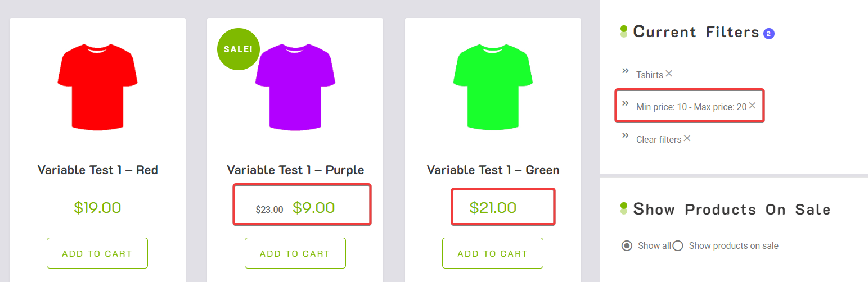
Task: Remove the Tshirts filter with its X icon
Action: [669, 74]
